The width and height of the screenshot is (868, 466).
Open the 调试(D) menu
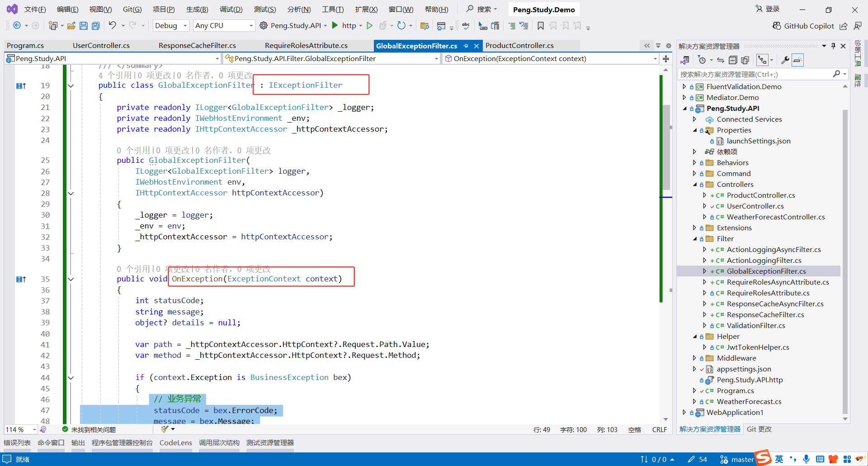pyautogui.click(x=231, y=10)
